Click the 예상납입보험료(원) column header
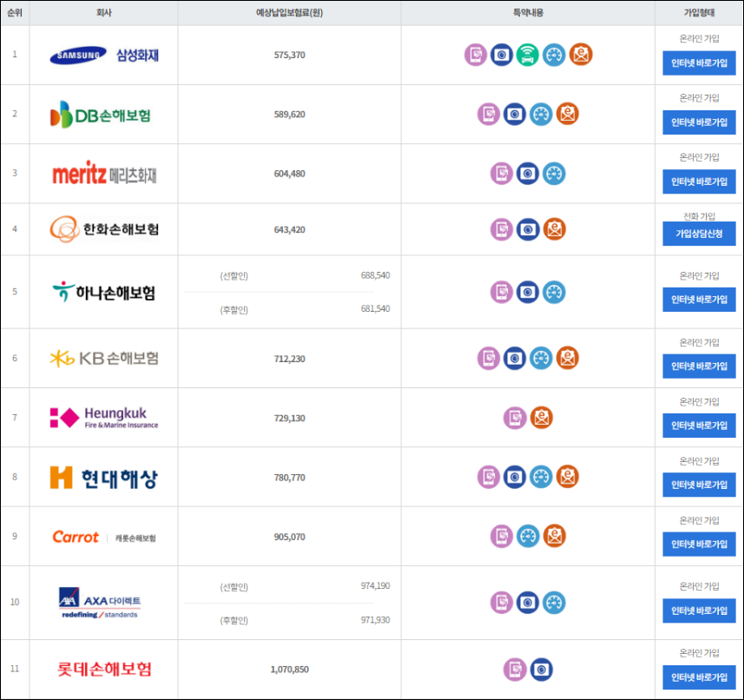 click(289, 13)
